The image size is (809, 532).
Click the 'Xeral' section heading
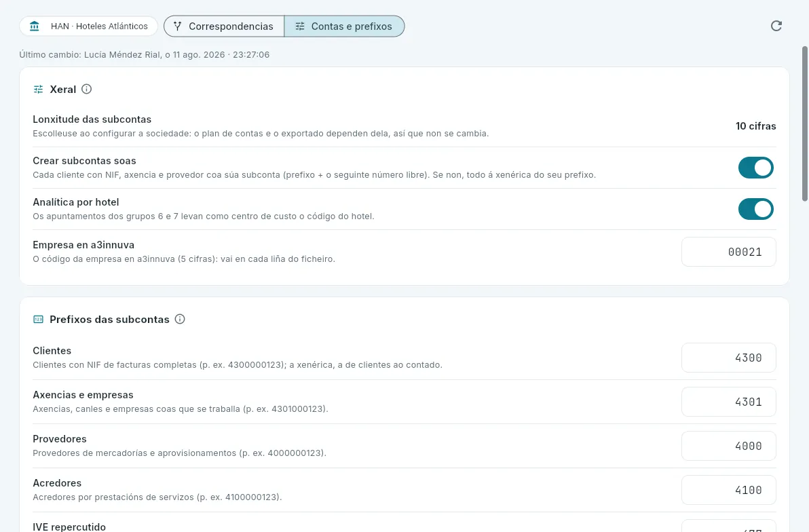pyautogui.click(x=63, y=90)
